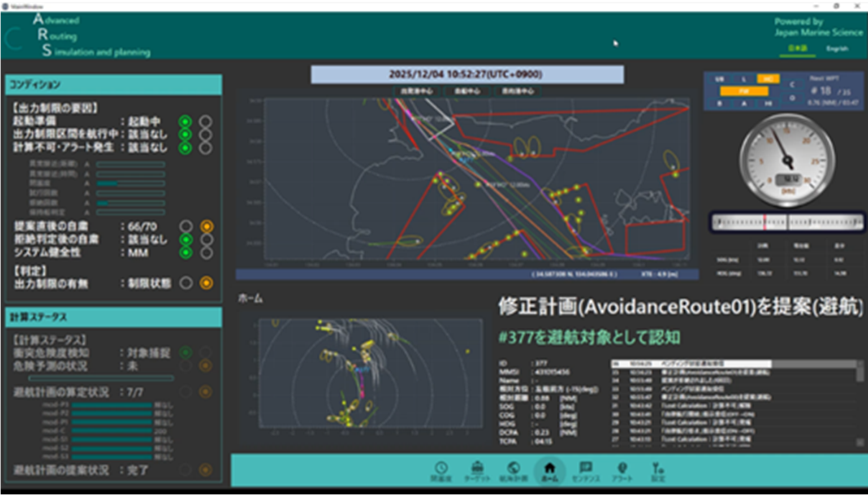Click the circular ARS logo icon
The height and width of the screenshot is (495, 868).
coord(15,38)
